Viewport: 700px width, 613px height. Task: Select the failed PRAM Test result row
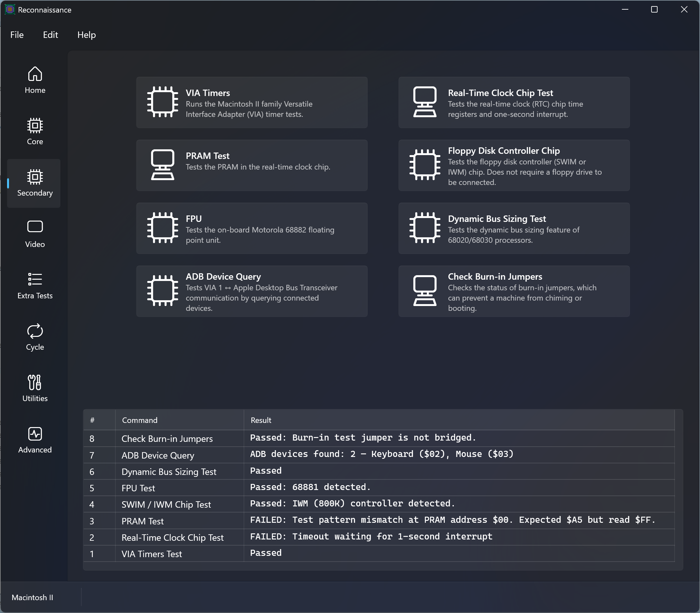[x=379, y=521]
